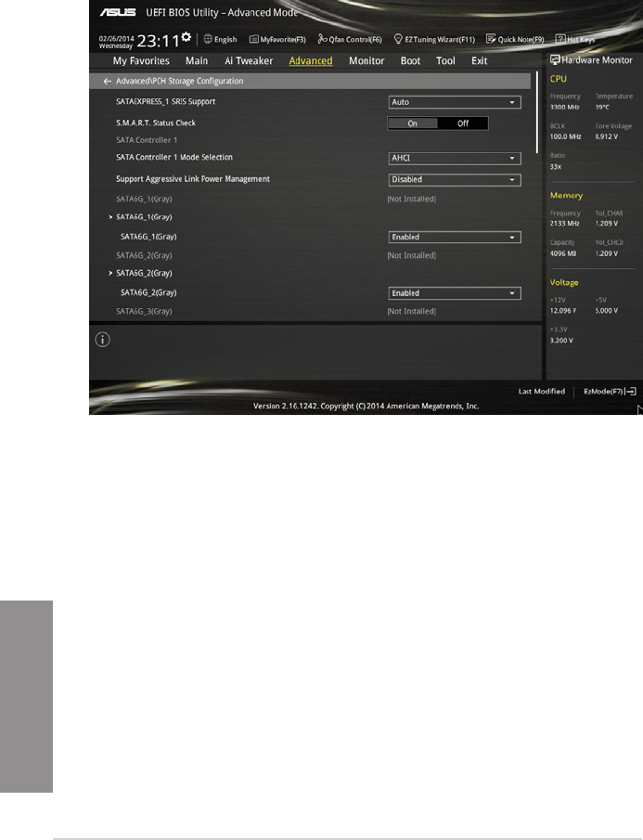
Task: Click the EZ Tuning Wizard bulb icon
Action: point(398,39)
